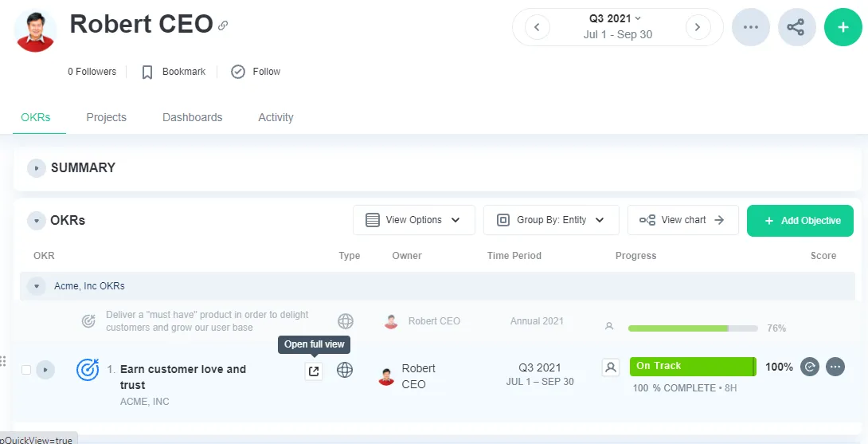The height and width of the screenshot is (444, 868).
Task: Click the Follow label
Action: coord(266,72)
